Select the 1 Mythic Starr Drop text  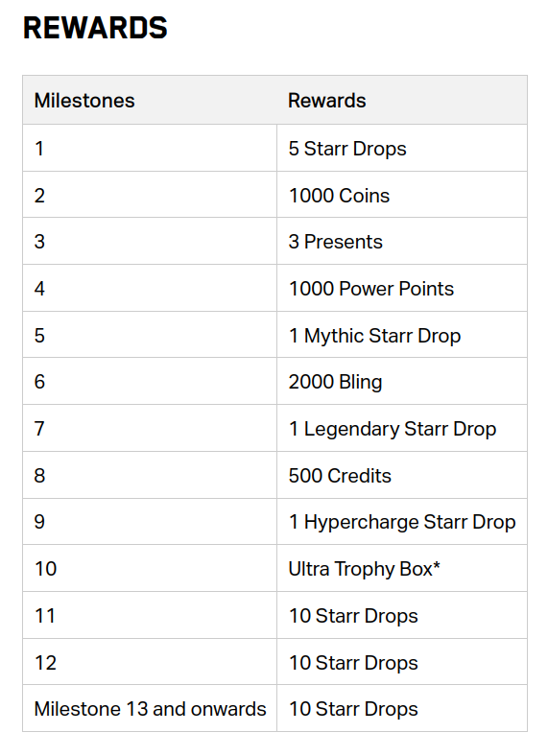(x=374, y=336)
